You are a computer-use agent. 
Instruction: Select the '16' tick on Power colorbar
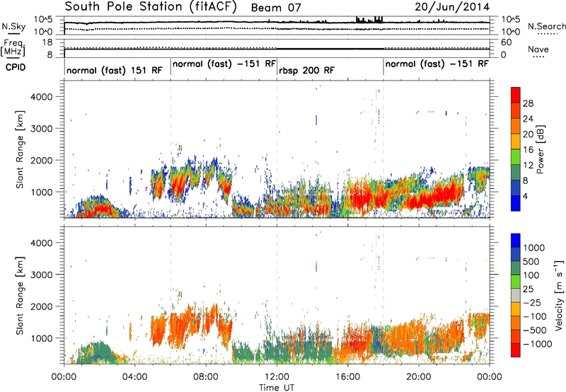528,150
